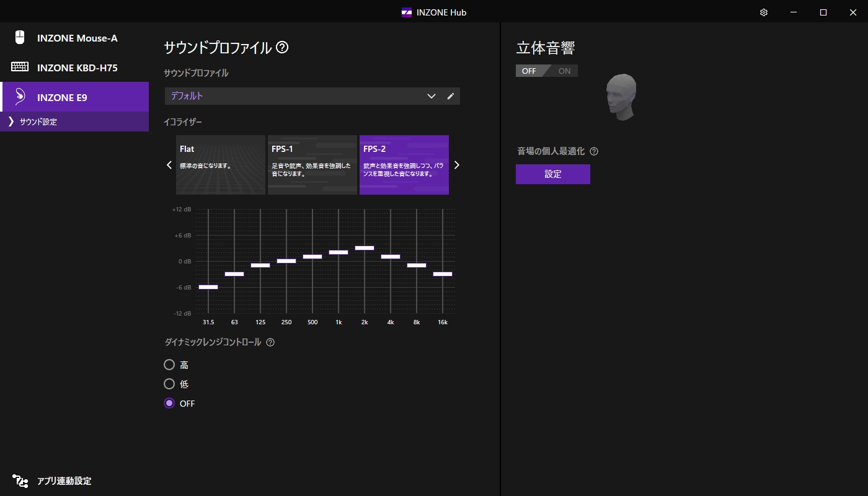Choose the FPS-1 equalizer preset
868x496 pixels.
point(312,165)
